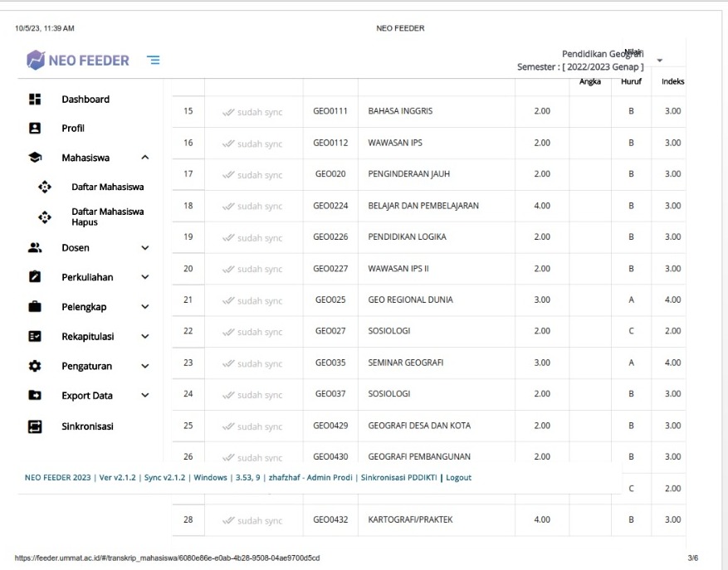Click the Dashboard grid icon
728x570 pixels.
click(x=35, y=100)
